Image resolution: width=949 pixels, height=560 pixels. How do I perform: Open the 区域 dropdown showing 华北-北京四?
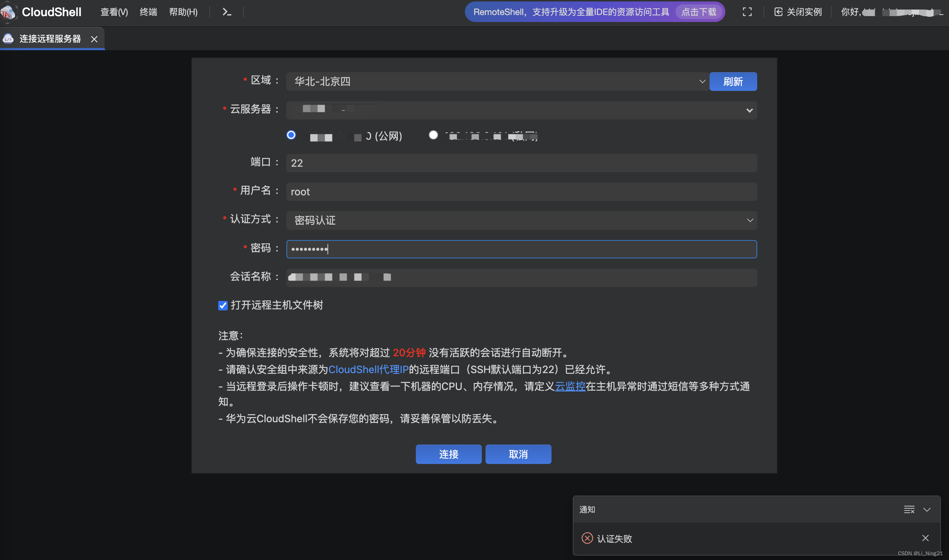tap(702, 81)
